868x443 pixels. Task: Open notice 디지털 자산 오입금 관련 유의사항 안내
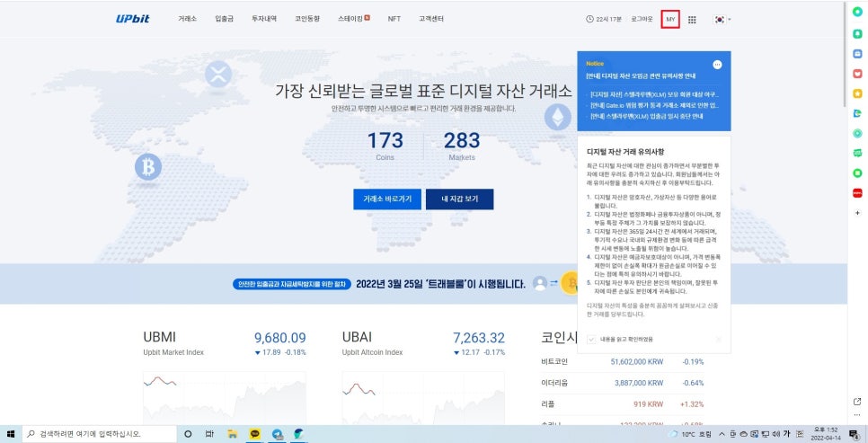pyautogui.click(x=641, y=75)
